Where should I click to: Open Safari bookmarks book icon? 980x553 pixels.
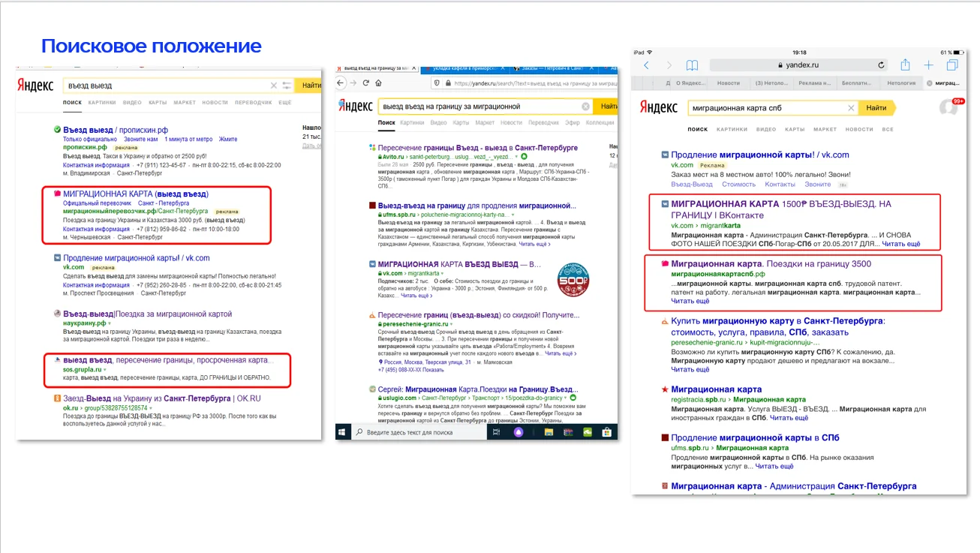coord(692,65)
